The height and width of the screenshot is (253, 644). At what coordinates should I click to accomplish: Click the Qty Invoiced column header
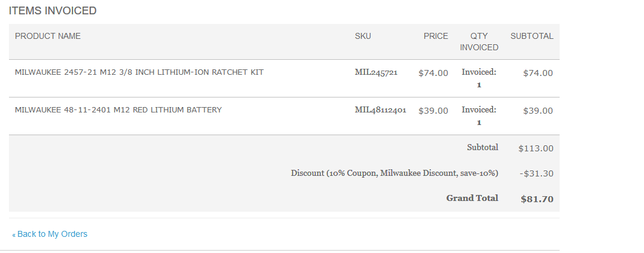click(479, 41)
